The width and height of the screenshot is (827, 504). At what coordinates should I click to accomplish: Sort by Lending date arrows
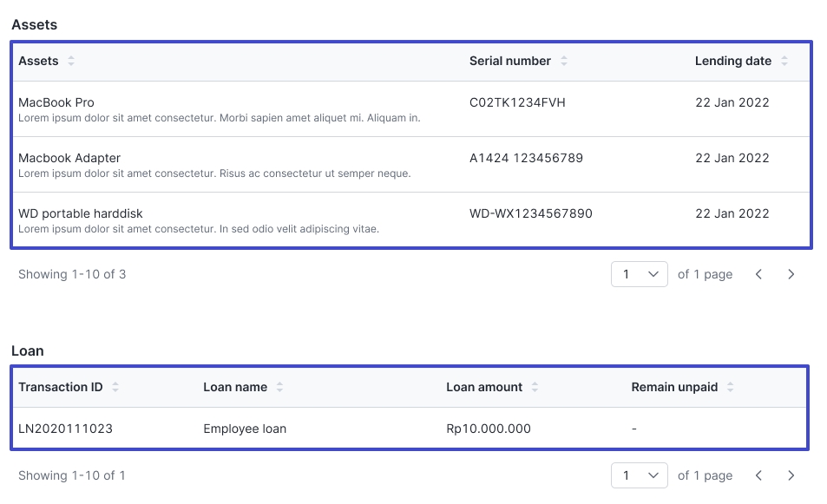click(x=784, y=61)
